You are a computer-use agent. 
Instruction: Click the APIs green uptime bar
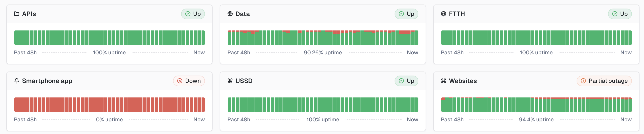click(x=109, y=38)
